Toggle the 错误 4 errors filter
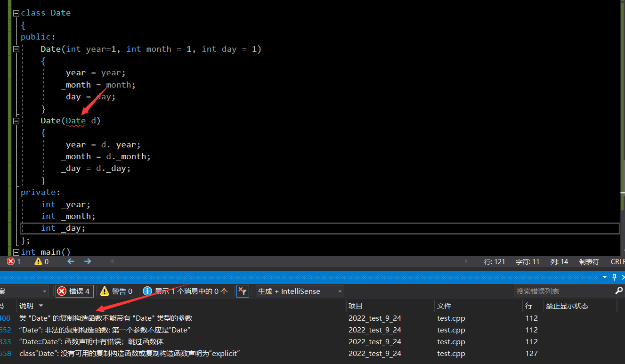 pyautogui.click(x=74, y=291)
